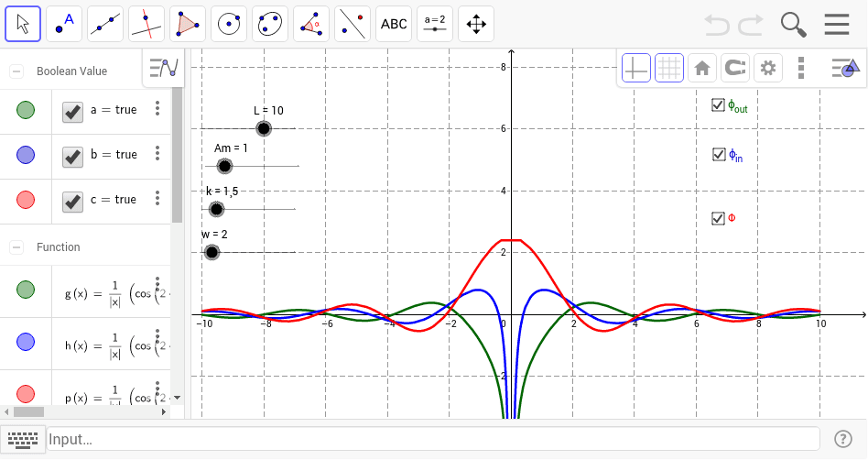Open more options for b = true
This screenshot has height=460, width=868.
[157, 153]
